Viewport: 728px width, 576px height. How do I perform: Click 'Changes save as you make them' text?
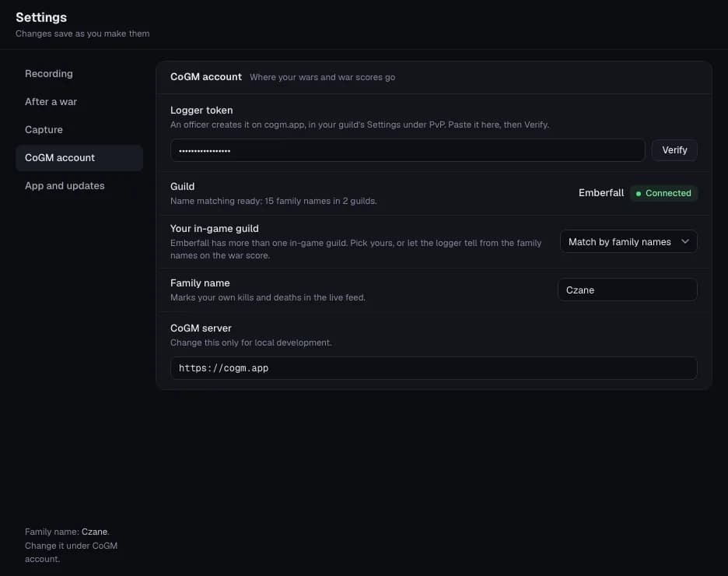click(x=82, y=33)
